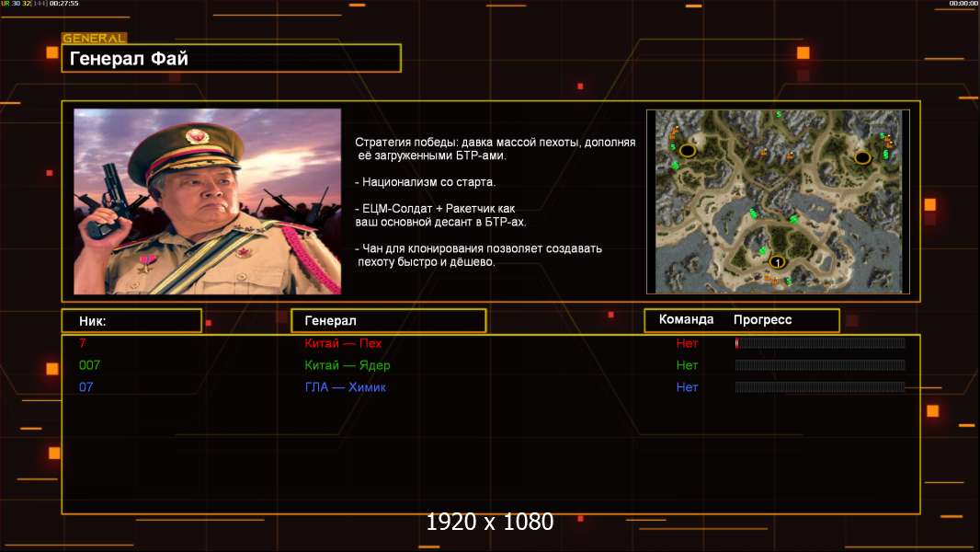The height and width of the screenshot is (552, 980).
Task: Click the loading progress bar for player 007
Action: click(820, 365)
